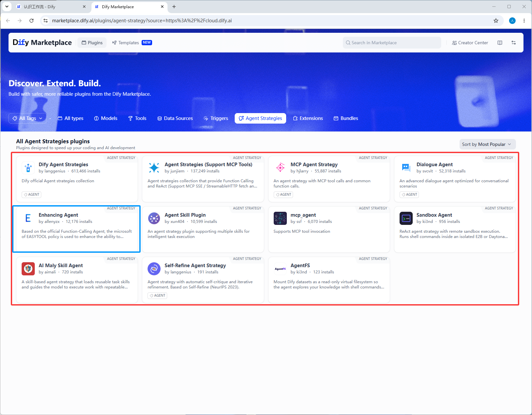The width and height of the screenshot is (532, 415).
Task: Select the Agent Strategies category tab
Action: [260, 118]
